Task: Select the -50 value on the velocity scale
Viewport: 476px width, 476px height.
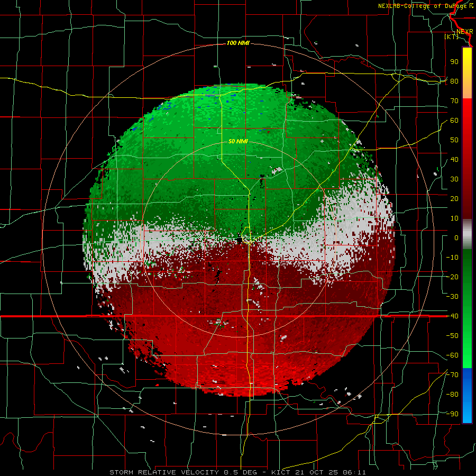Action: pos(452,336)
